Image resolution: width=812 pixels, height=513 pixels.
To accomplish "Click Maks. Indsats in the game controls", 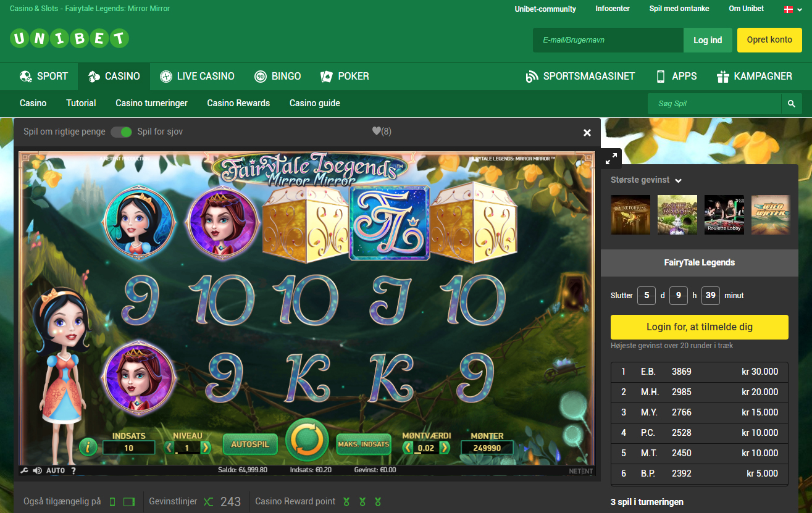I will pyautogui.click(x=363, y=444).
